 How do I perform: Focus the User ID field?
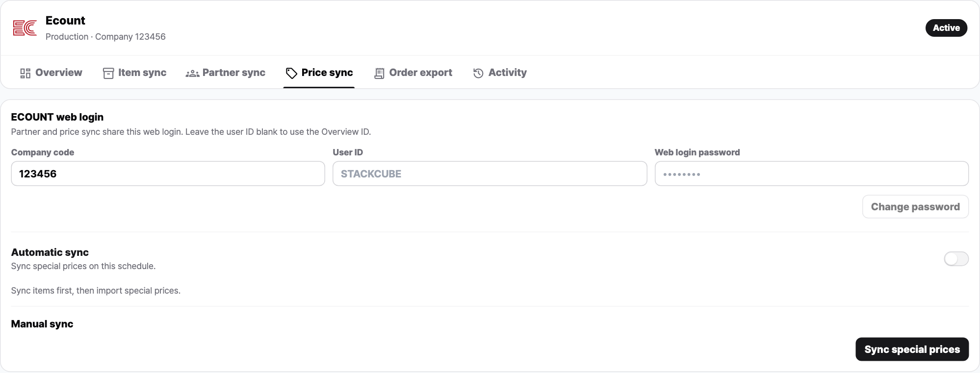(x=490, y=174)
